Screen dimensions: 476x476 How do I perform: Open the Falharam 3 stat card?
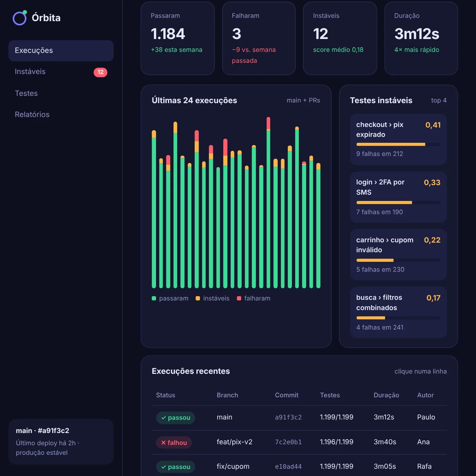[x=259, y=38]
